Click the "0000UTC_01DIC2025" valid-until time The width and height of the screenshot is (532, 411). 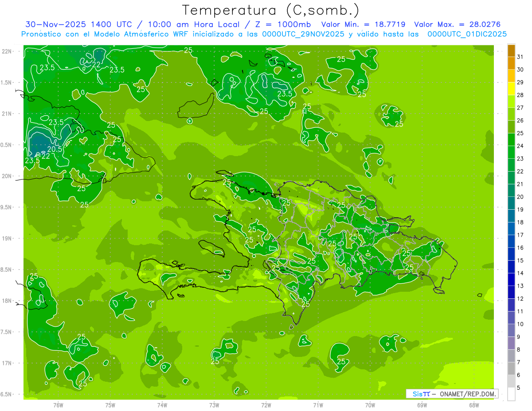tap(467, 34)
